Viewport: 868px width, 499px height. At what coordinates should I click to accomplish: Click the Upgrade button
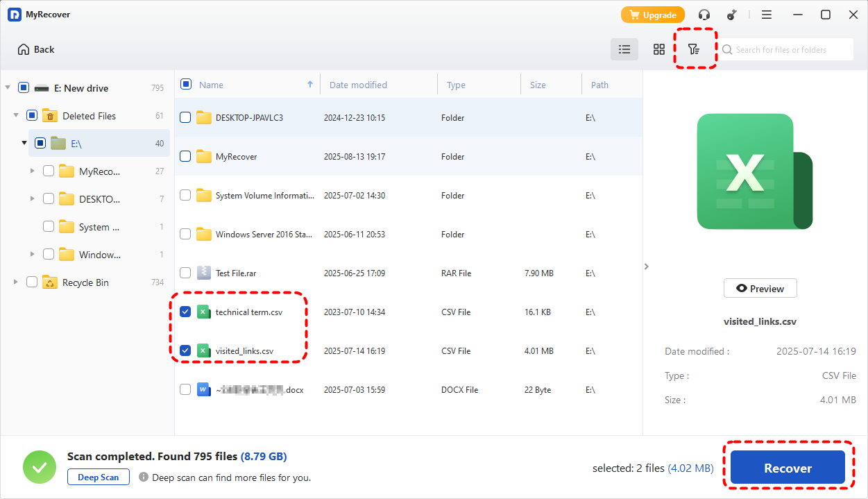(x=652, y=15)
